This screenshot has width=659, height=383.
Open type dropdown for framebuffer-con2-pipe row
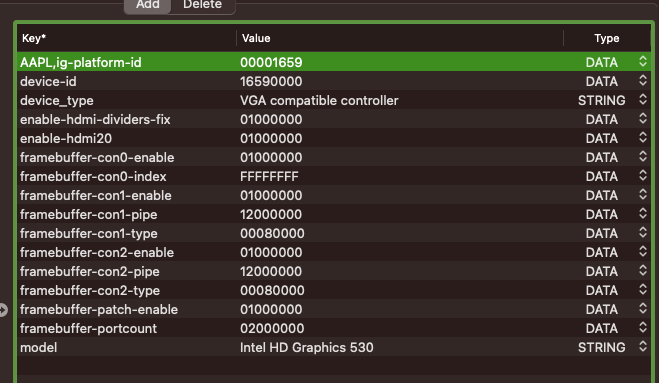(x=643, y=270)
